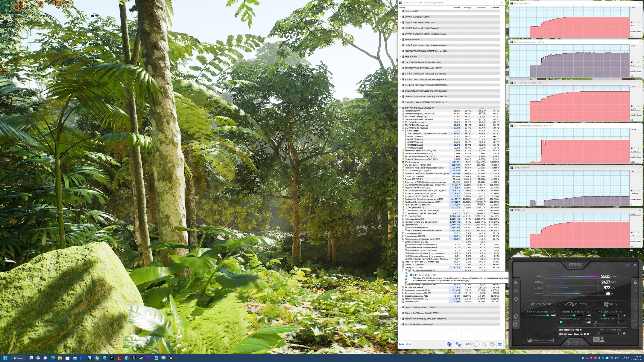Toggle the temp limit link OFF switch
Screen dimensions: 644x362
(x=598, y=325)
